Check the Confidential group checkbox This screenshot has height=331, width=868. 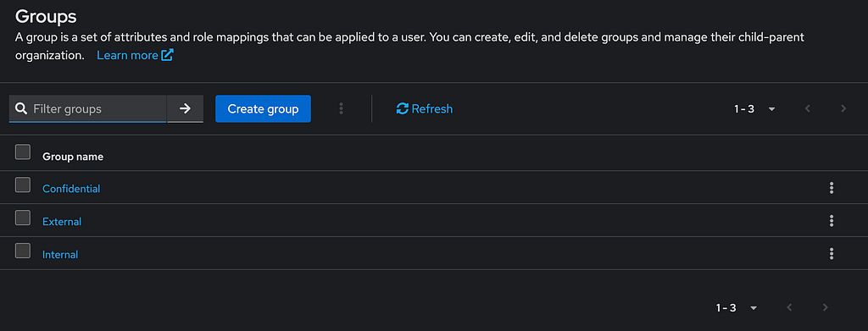[x=23, y=185]
